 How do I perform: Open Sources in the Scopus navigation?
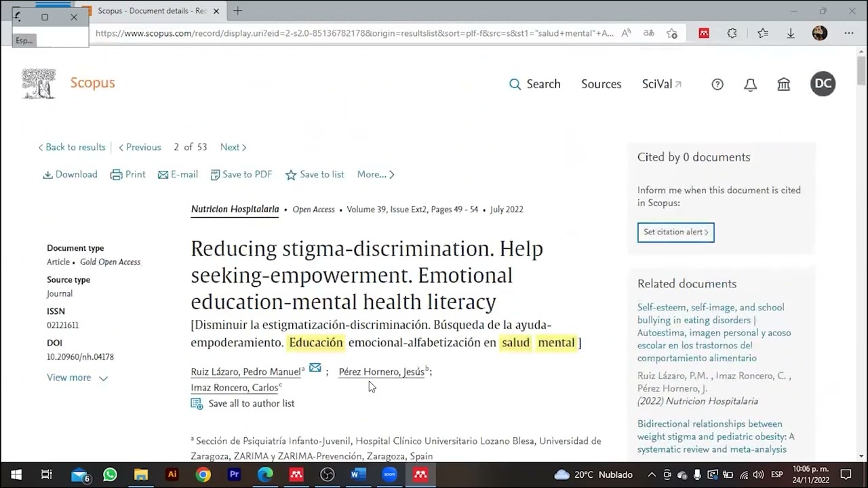[x=601, y=84]
